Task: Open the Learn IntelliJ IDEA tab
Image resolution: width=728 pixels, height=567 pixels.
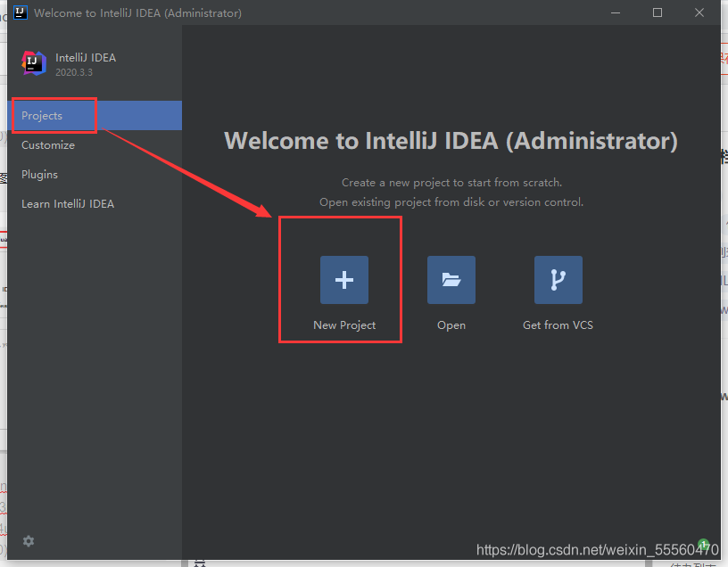Action: [95, 203]
